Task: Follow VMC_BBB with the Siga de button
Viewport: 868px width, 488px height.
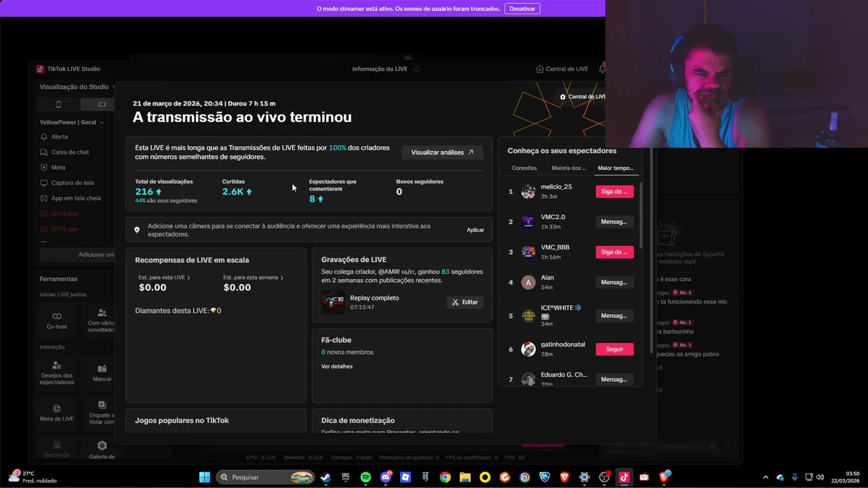Action: click(x=614, y=252)
